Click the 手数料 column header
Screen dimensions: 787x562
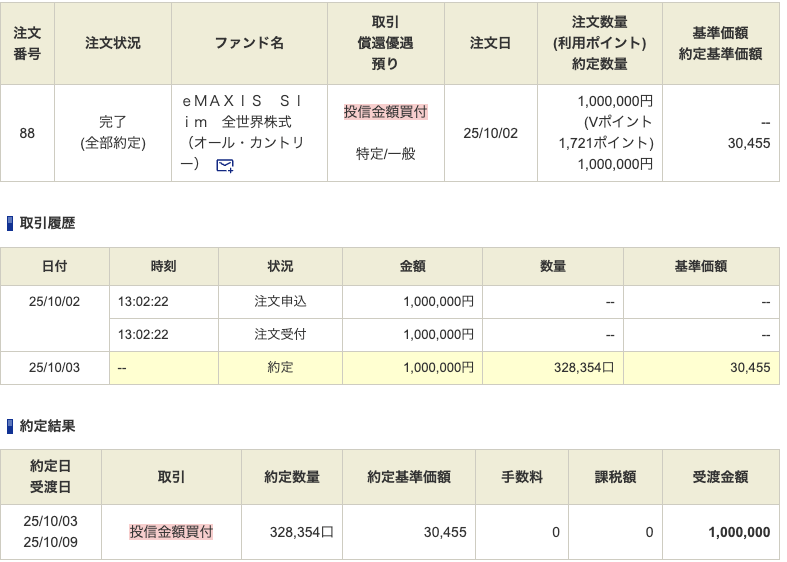(521, 478)
